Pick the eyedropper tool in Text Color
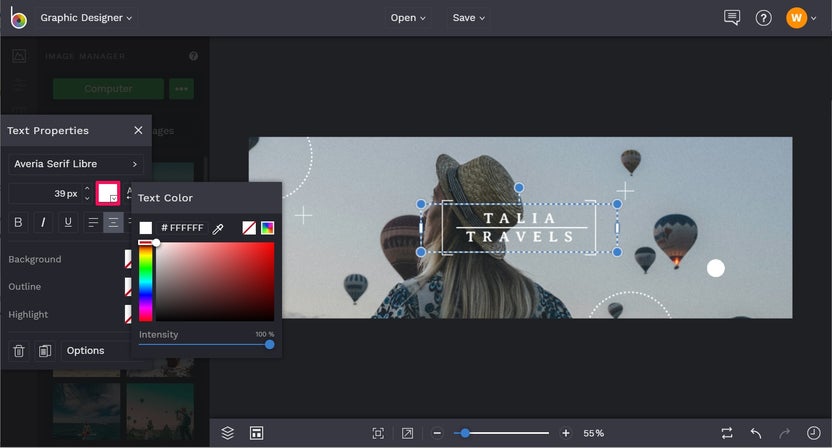 click(217, 228)
